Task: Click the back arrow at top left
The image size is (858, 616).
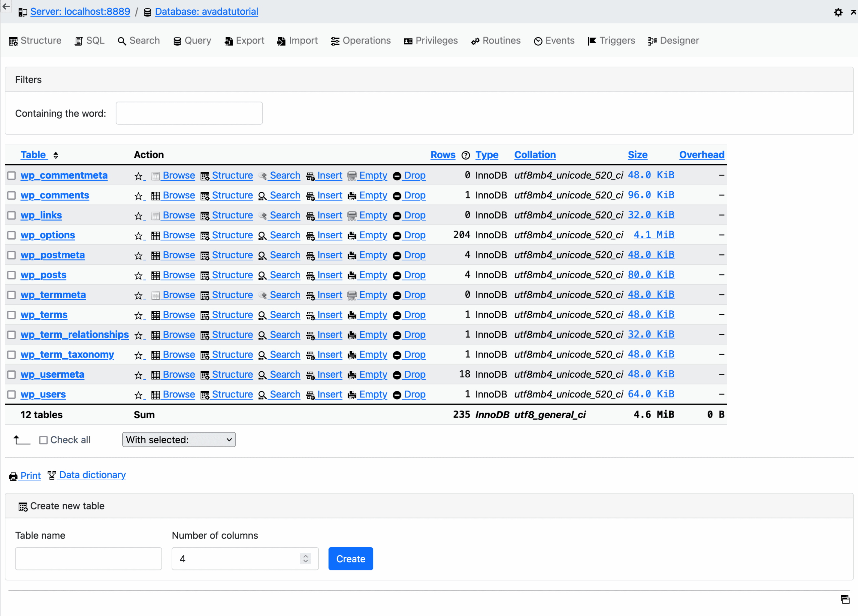Action: 6,6
